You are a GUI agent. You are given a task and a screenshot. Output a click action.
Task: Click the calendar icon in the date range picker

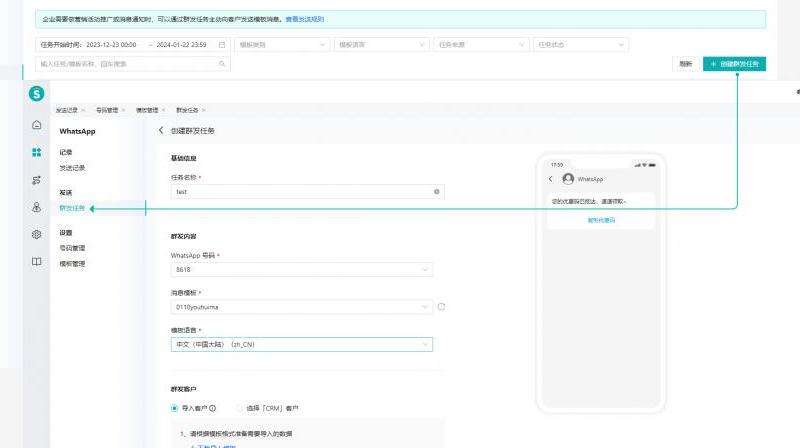[222, 45]
